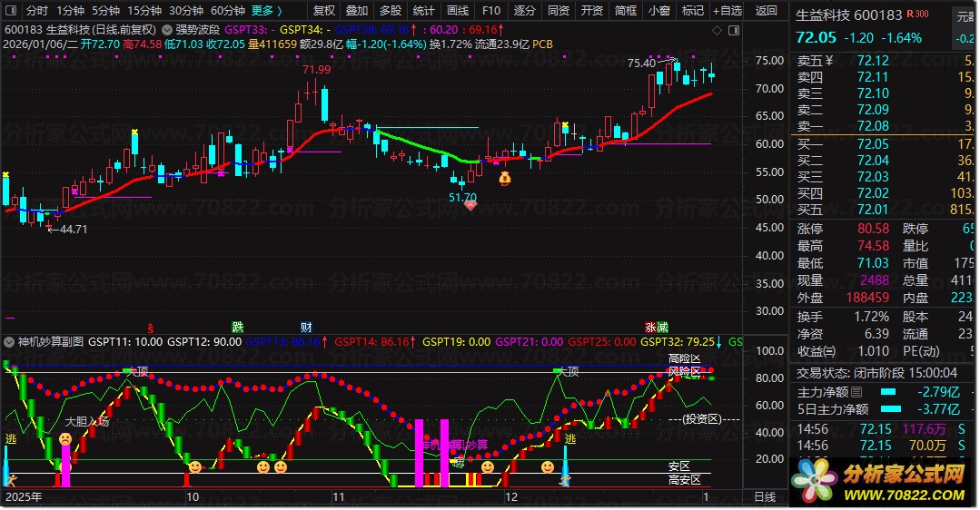Expand 更多 period options
Screen dimensions: 980x510
[267, 11]
